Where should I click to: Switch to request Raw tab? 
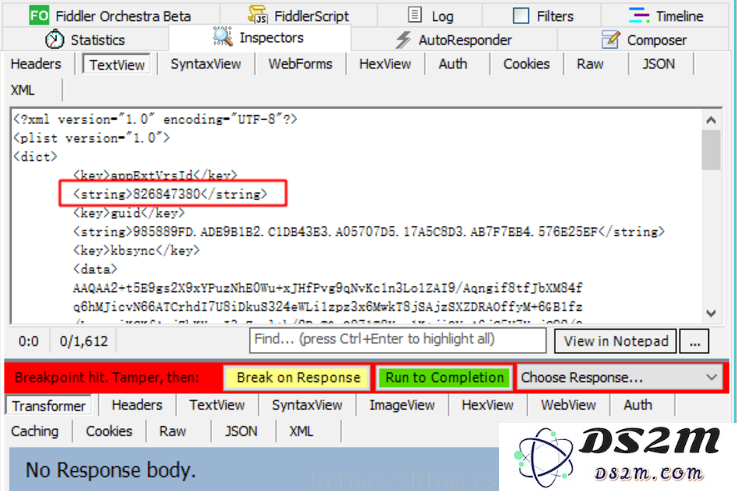point(590,64)
